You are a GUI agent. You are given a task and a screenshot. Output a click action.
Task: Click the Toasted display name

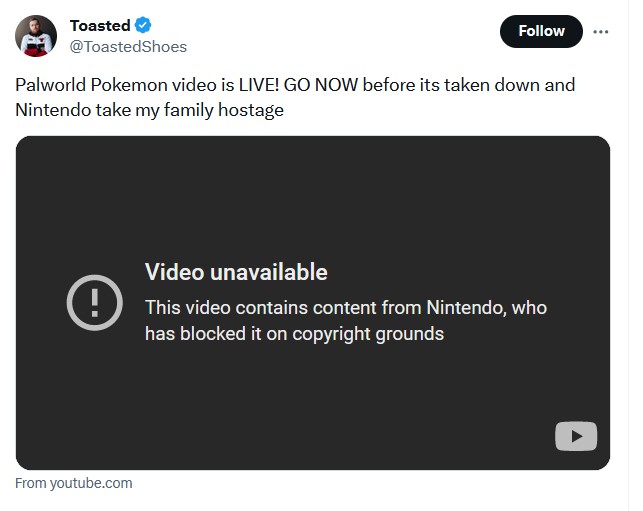100,26
